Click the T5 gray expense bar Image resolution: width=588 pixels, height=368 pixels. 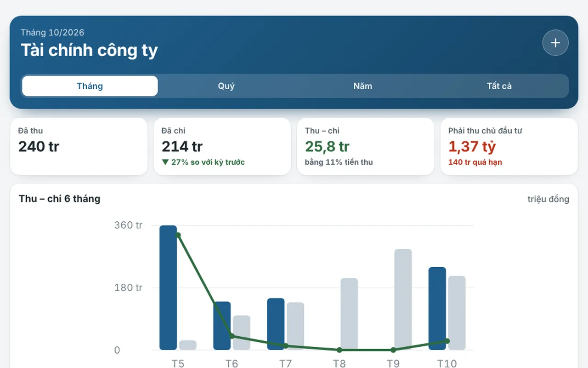(188, 345)
